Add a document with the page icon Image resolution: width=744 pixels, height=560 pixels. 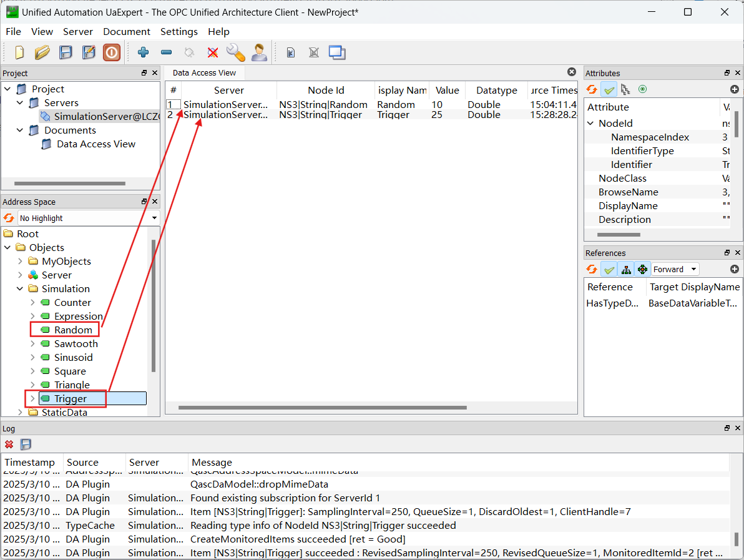(291, 52)
